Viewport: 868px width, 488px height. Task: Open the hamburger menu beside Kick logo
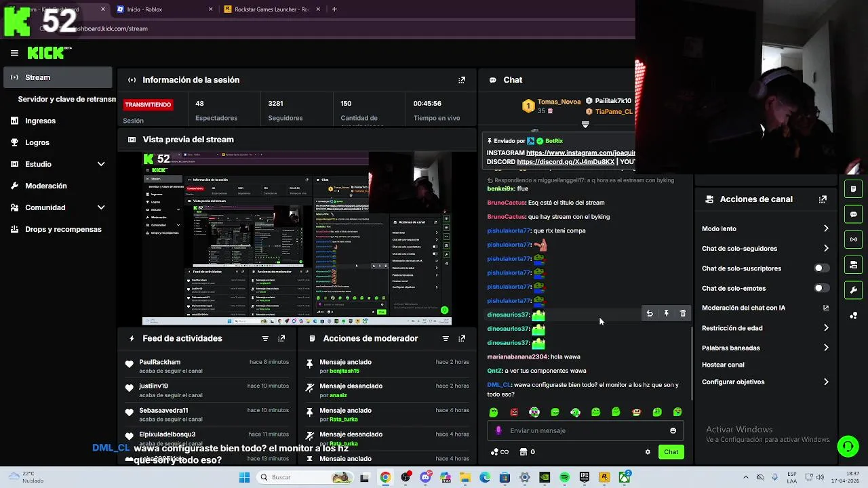(x=14, y=53)
